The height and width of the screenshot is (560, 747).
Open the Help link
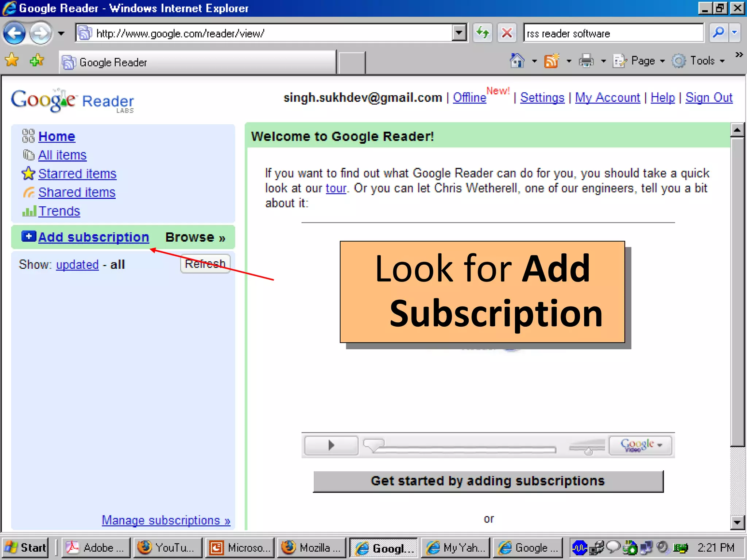pos(663,97)
